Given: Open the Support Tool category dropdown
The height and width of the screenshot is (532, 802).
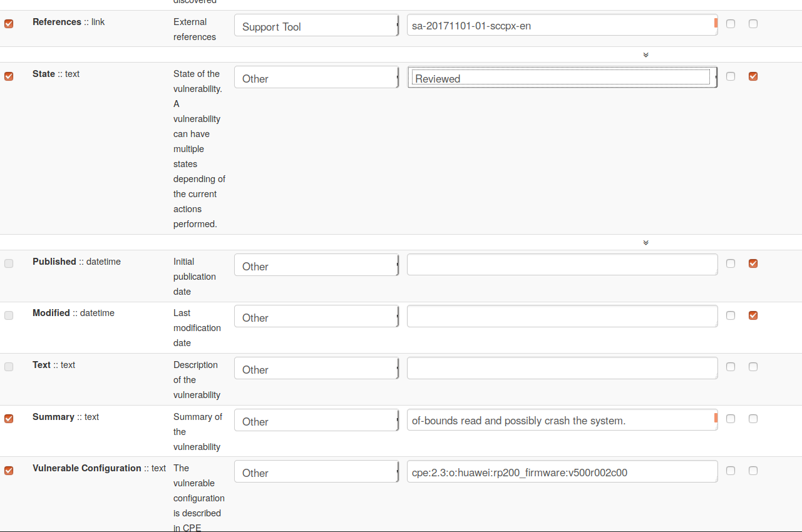Looking at the screenshot, I should (x=316, y=26).
